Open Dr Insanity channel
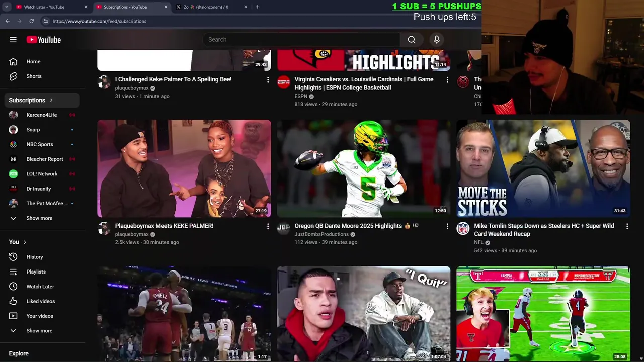644x362 pixels. click(x=42, y=189)
